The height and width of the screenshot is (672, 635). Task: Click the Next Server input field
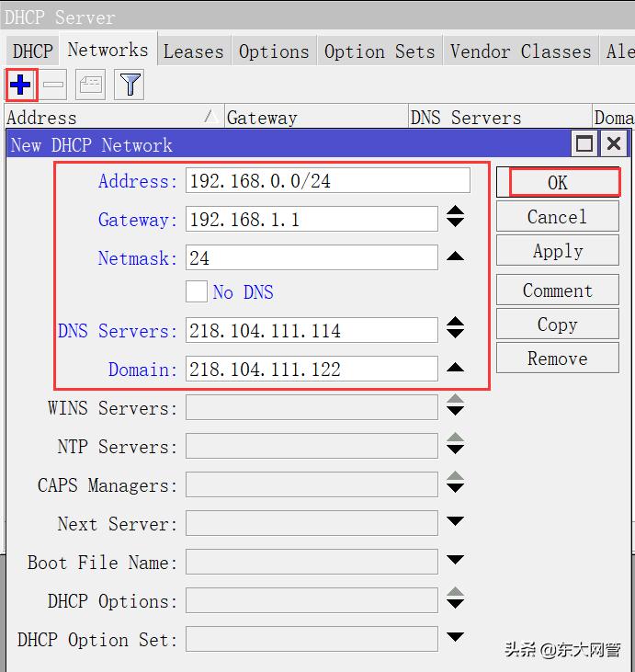(x=312, y=523)
